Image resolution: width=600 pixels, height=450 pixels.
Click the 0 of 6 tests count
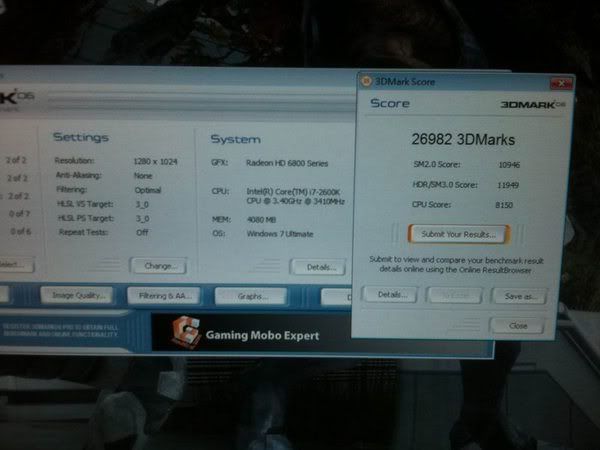tap(21, 232)
